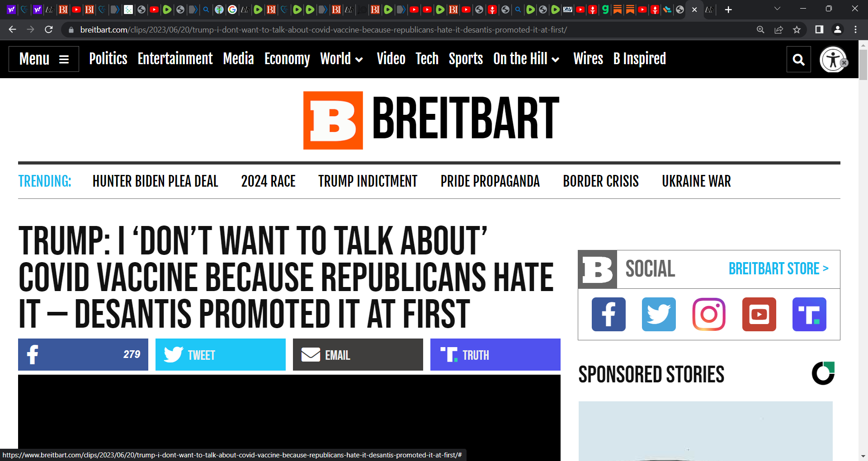Image resolution: width=868 pixels, height=461 pixels.
Task: Click the site lock icon in address bar
Action: point(71,30)
